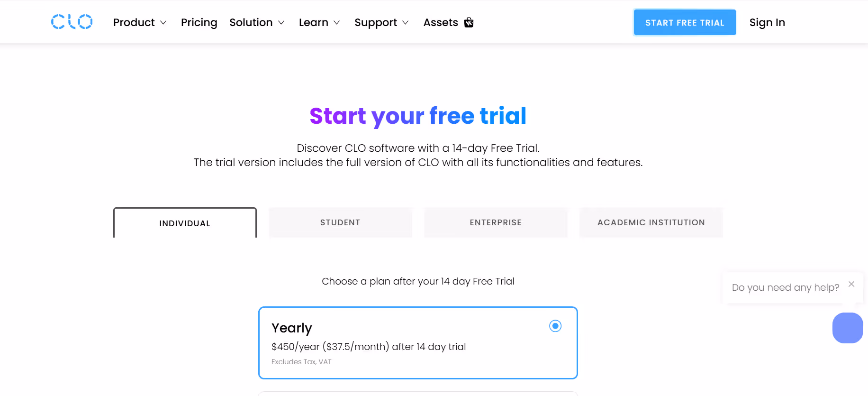This screenshot has width=868, height=396.
Task: Open the Assets menu item
Action: click(441, 22)
